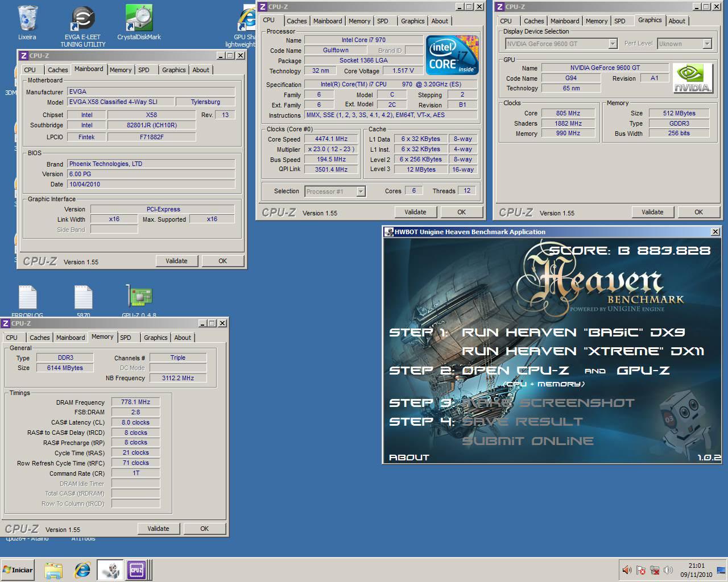Launch GPU-Z 0.4.8 desktop icon
Image resolution: width=728 pixels, height=582 pixels.
(x=139, y=300)
